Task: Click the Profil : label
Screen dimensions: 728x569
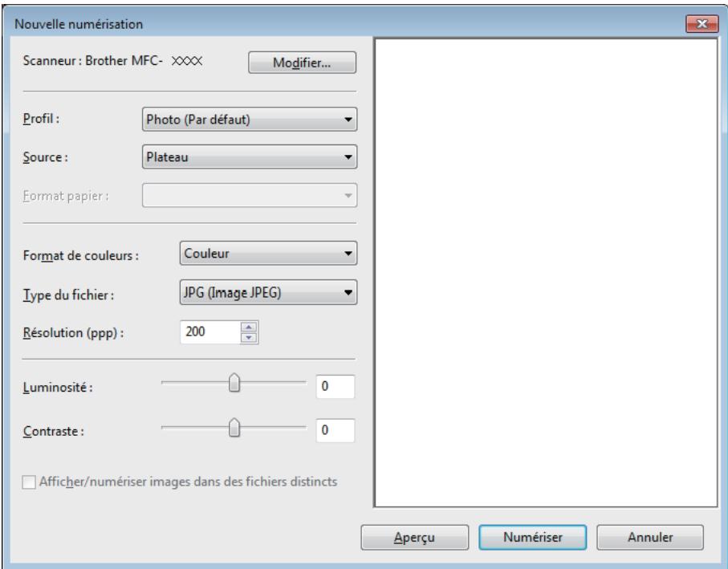Action: click(41, 119)
